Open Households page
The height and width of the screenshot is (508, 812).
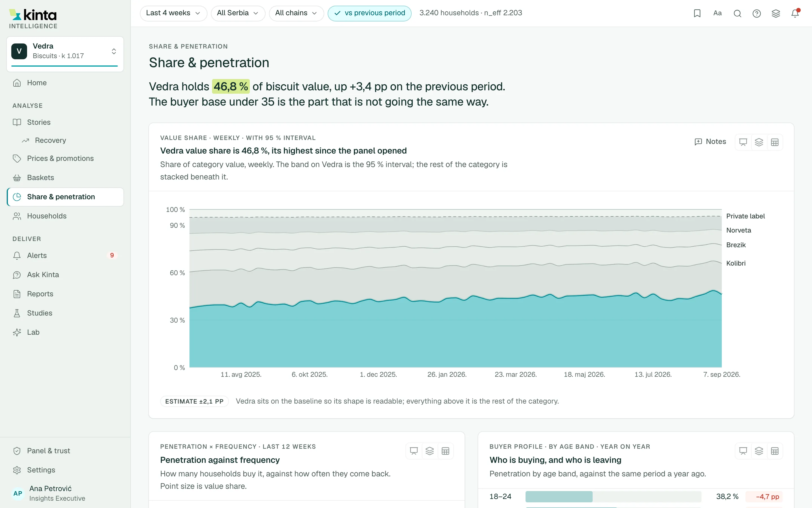click(65, 216)
